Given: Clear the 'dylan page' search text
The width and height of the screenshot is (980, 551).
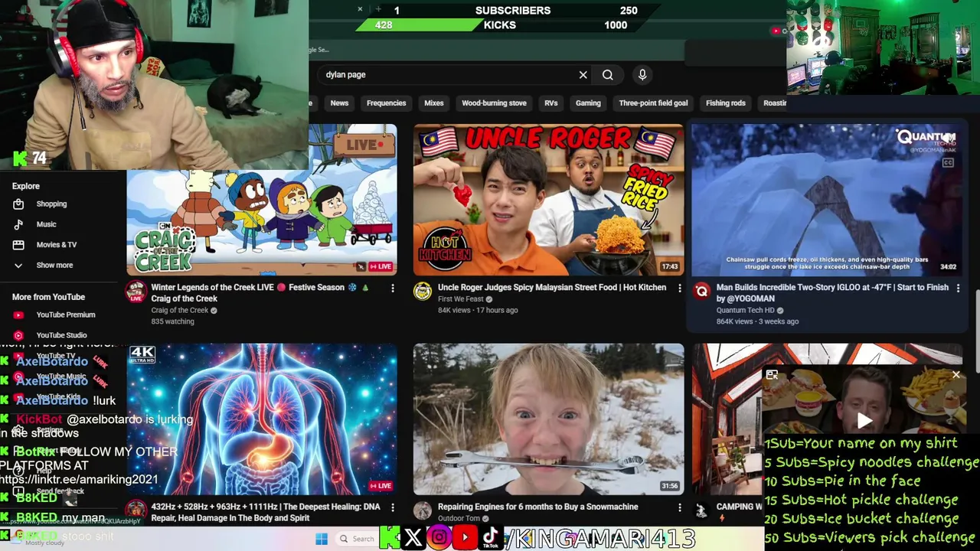Looking at the screenshot, I should point(583,75).
